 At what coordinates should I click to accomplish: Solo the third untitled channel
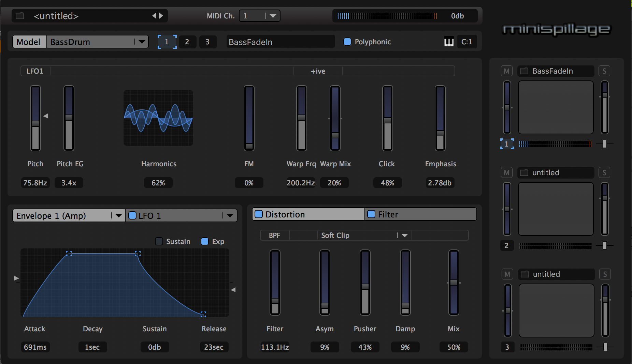point(605,274)
